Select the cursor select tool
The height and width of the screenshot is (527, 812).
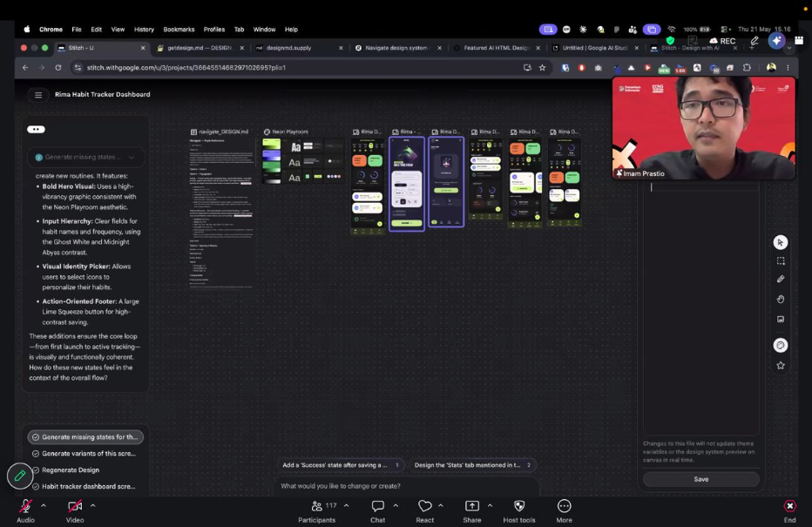click(x=781, y=242)
